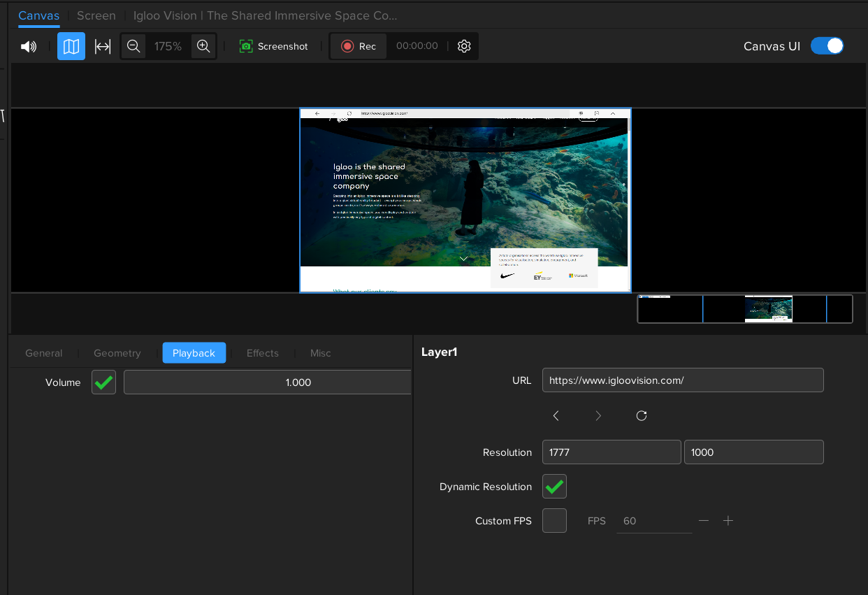Zoom out with the minus magnifier
The width and height of the screenshot is (868, 595).
point(133,46)
